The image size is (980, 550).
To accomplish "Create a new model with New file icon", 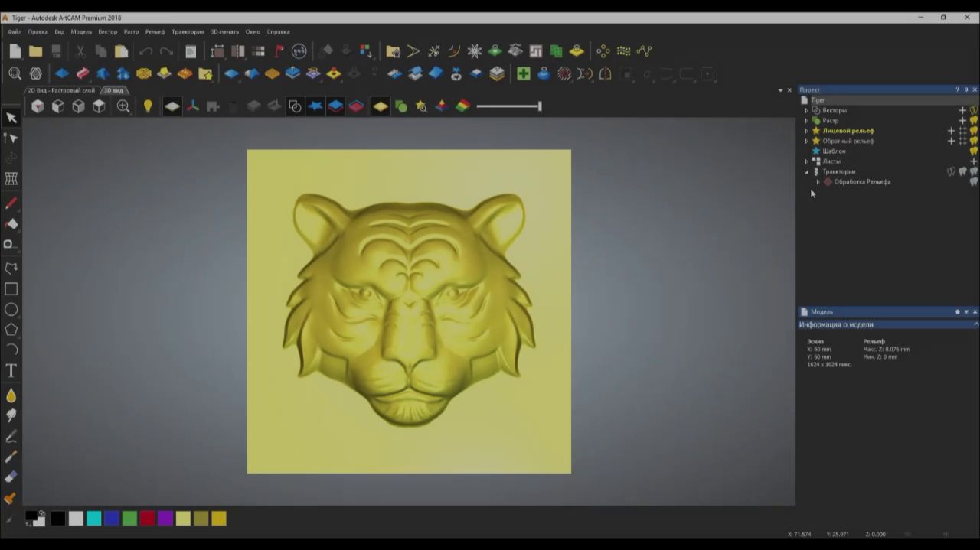I will 15,51.
